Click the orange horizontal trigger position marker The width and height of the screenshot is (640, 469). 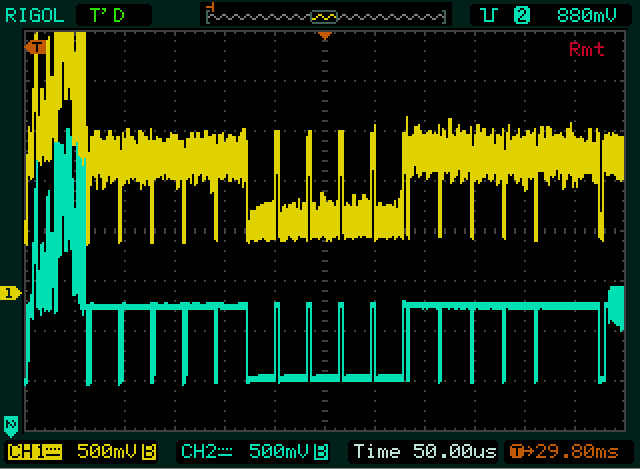click(324, 36)
